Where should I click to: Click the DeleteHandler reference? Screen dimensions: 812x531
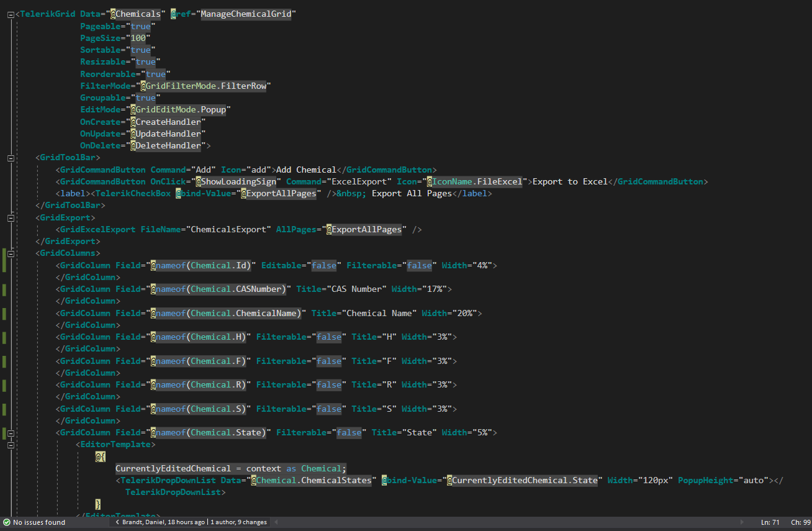click(165, 146)
